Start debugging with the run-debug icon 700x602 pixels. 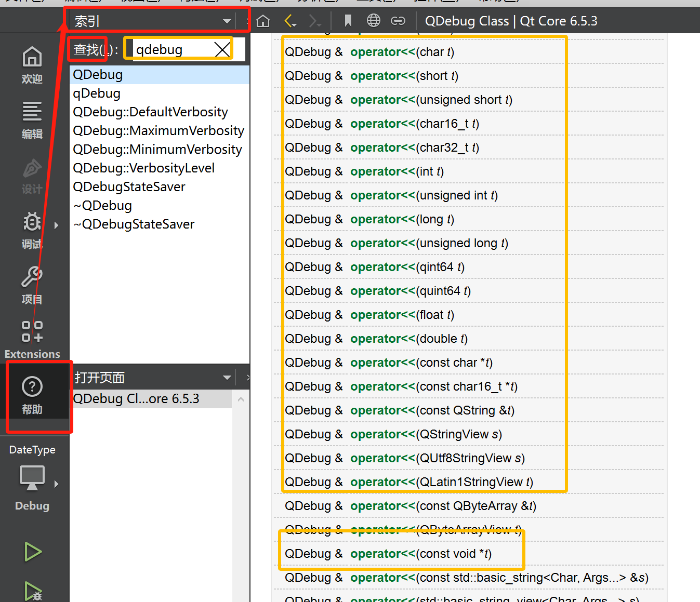[33, 591]
